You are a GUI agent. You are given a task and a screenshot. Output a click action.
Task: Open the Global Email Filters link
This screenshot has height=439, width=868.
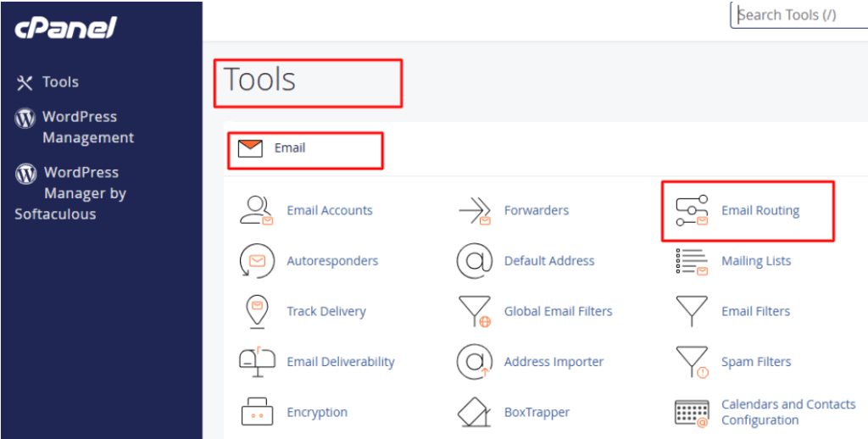pyautogui.click(x=558, y=311)
